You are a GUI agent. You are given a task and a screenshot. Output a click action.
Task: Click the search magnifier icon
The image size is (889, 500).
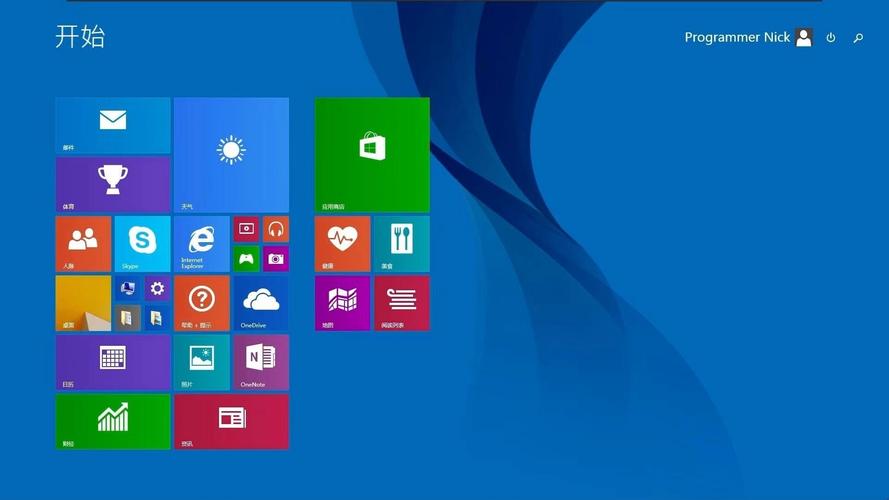pyautogui.click(x=858, y=38)
